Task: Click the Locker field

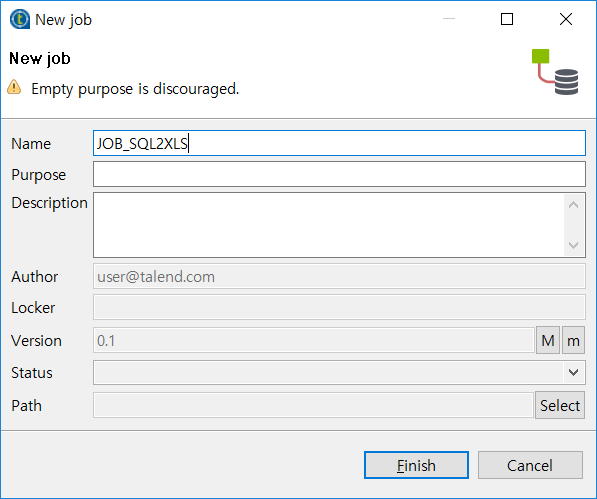Action: (339, 307)
